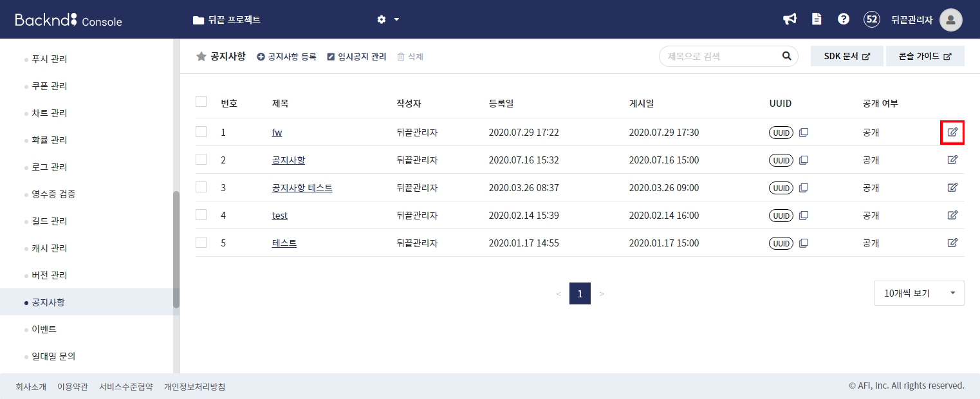This screenshot has width=980, height=399.
Task: Open the document notes icon in top bar
Action: tap(817, 19)
